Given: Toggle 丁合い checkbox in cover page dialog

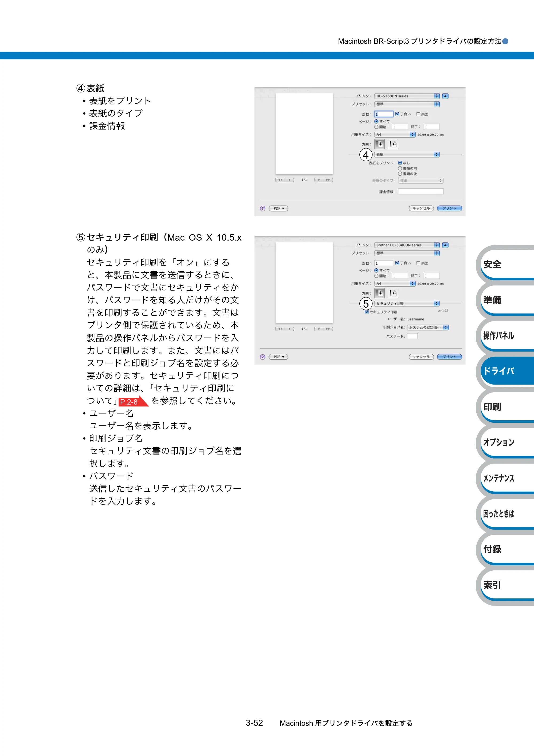Looking at the screenshot, I should [397, 114].
